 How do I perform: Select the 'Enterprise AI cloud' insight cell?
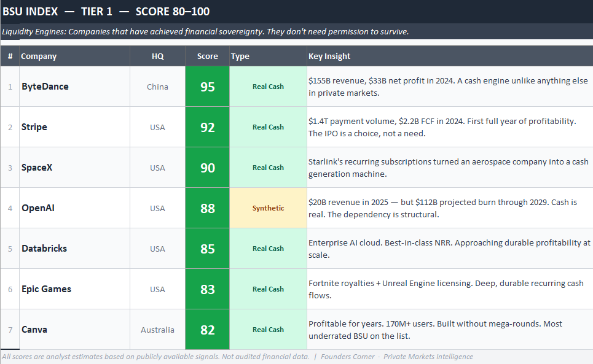pyautogui.click(x=450, y=249)
